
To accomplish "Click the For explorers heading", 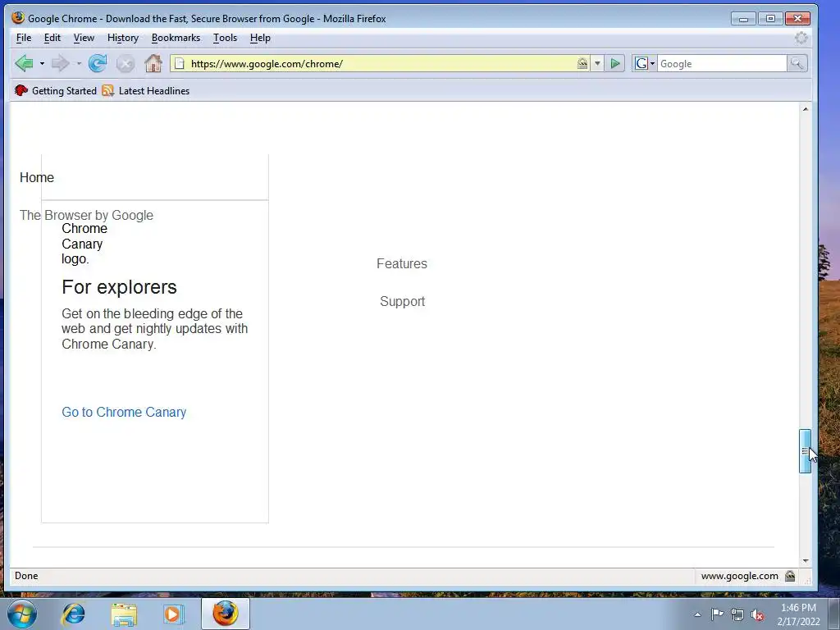I will (119, 287).
